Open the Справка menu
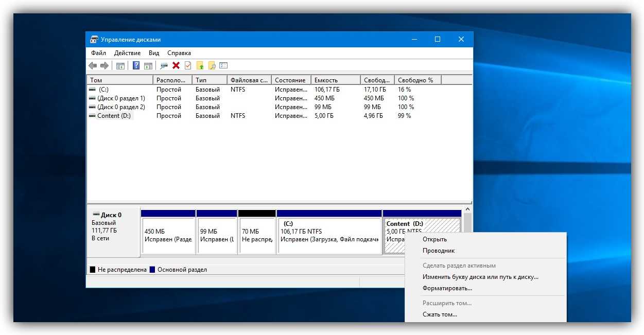This screenshot has height=335, width=644. click(179, 53)
